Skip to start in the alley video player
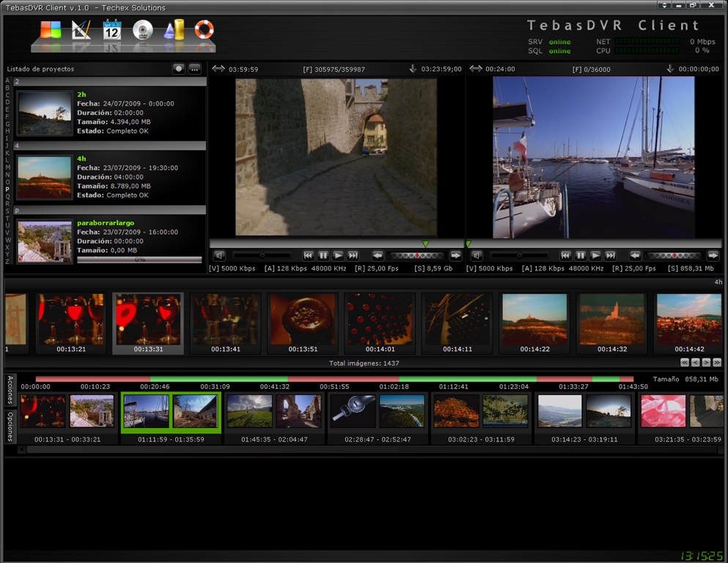728x563 pixels. pos(309,255)
